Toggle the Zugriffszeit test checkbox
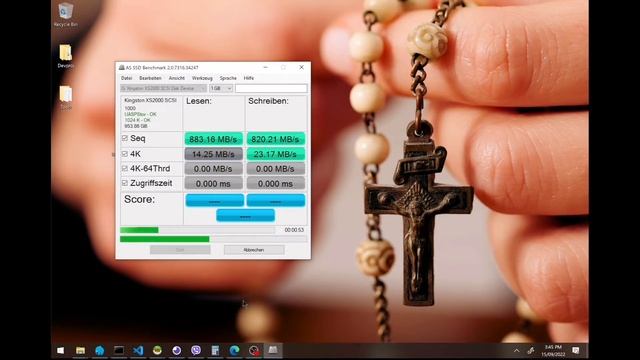Image resolution: width=640 pixels, height=360 pixels. [x=125, y=183]
